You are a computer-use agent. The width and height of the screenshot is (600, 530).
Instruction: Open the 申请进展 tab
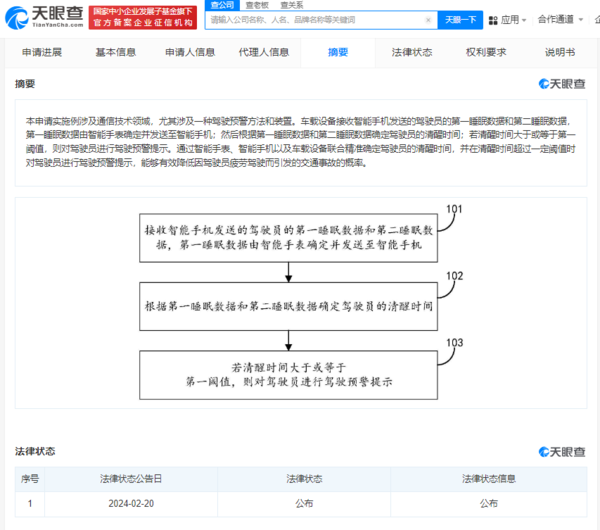(42, 52)
